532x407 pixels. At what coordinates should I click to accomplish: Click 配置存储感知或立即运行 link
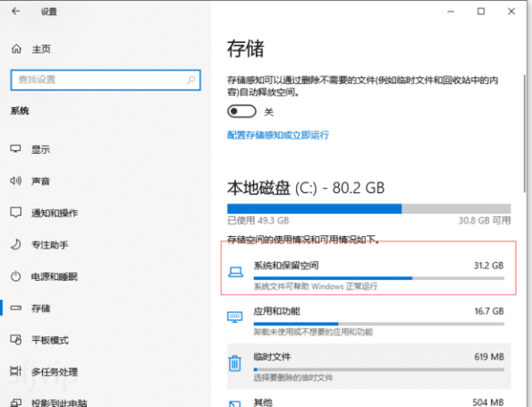[x=278, y=135]
